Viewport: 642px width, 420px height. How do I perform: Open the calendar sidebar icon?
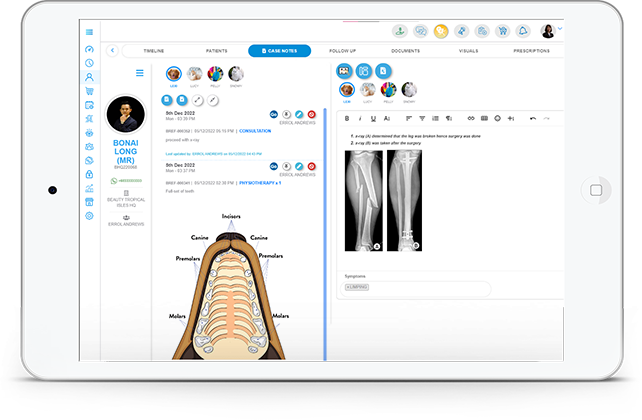pos(89,105)
